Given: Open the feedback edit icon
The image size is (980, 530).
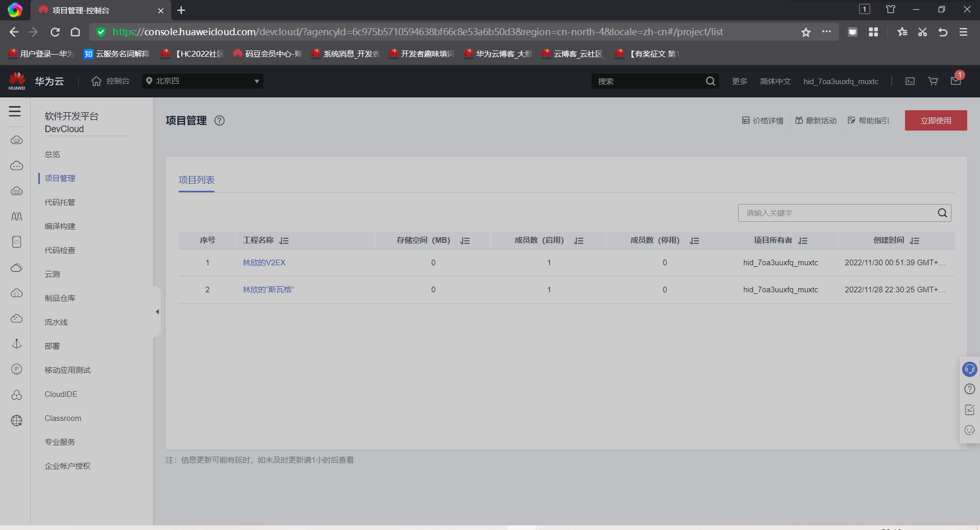Looking at the screenshot, I should 970,410.
